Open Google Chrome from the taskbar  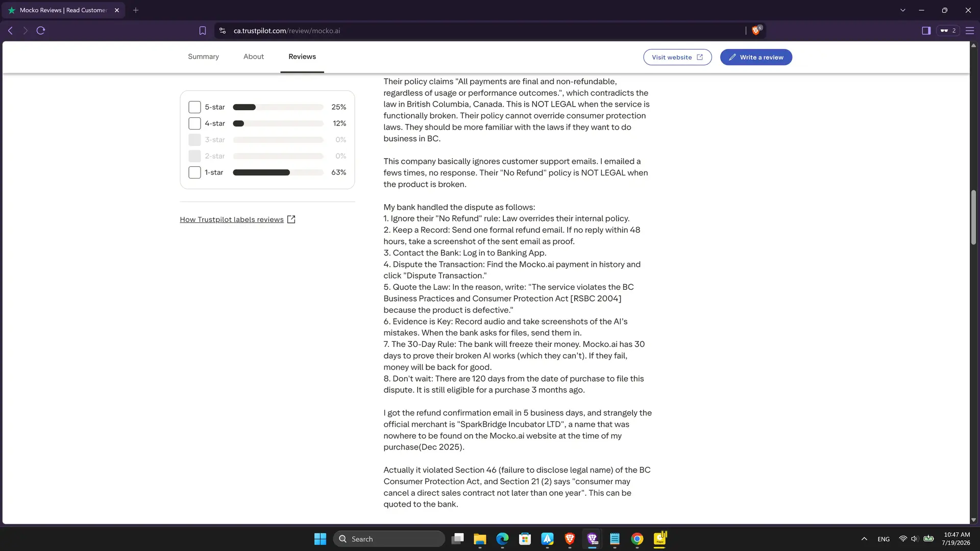click(637, 539)
